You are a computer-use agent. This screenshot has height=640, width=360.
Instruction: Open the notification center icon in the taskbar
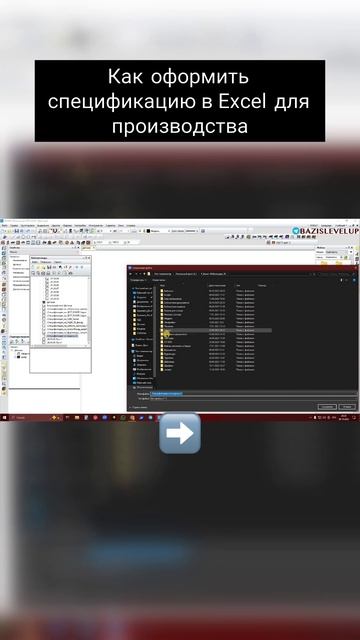point(354,417)
